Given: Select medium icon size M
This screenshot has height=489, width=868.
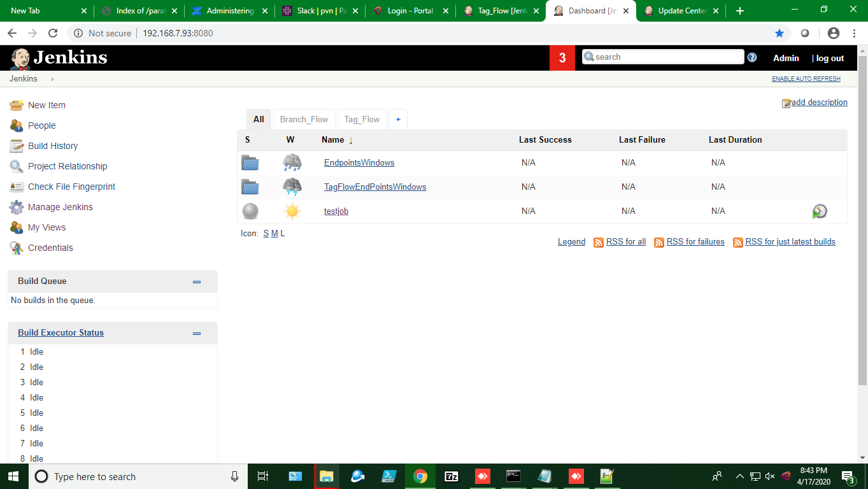Looking at the screenshot, I should coord(274,234).
